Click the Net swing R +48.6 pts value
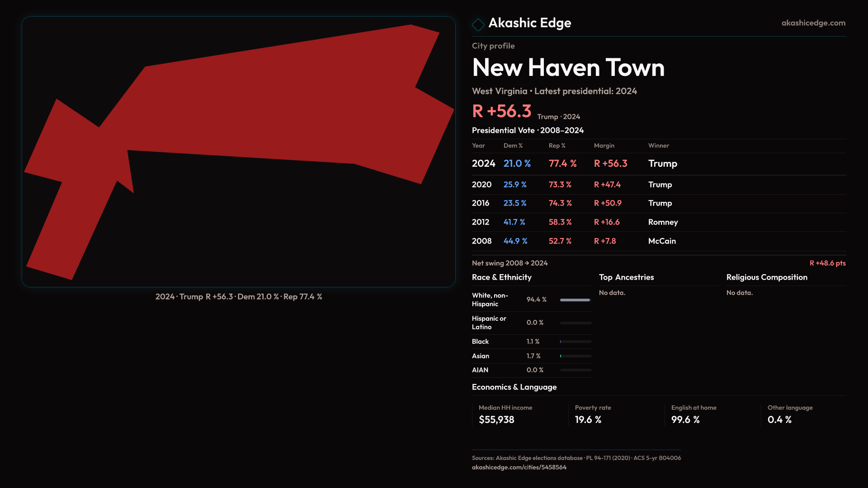Image resolution: width=868 pixels, height=488 pixels. (827, 263)
